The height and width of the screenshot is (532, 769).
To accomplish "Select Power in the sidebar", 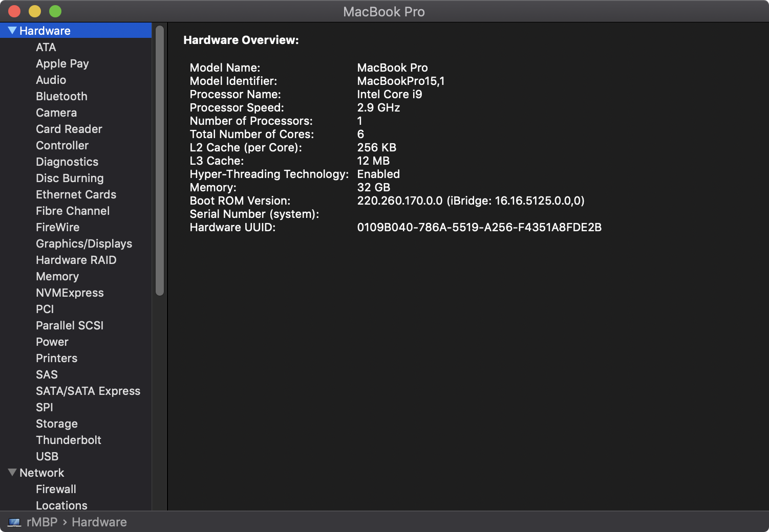I will point(52,342).
